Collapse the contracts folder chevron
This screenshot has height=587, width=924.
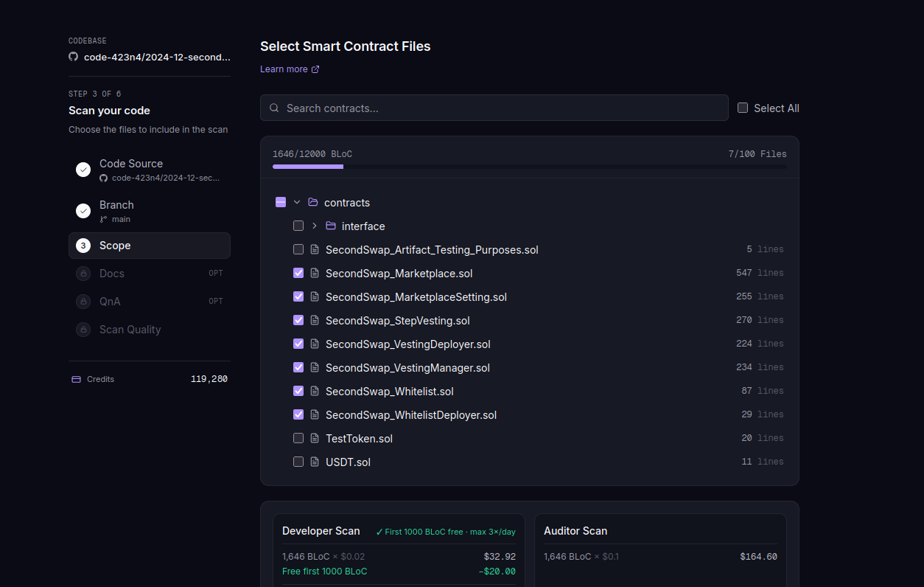297,202
